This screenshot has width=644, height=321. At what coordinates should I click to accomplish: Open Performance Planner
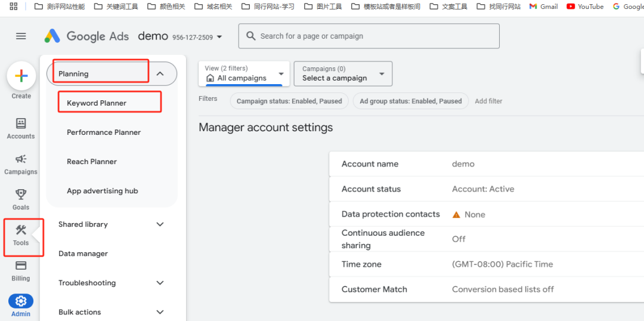click(104, 132)
